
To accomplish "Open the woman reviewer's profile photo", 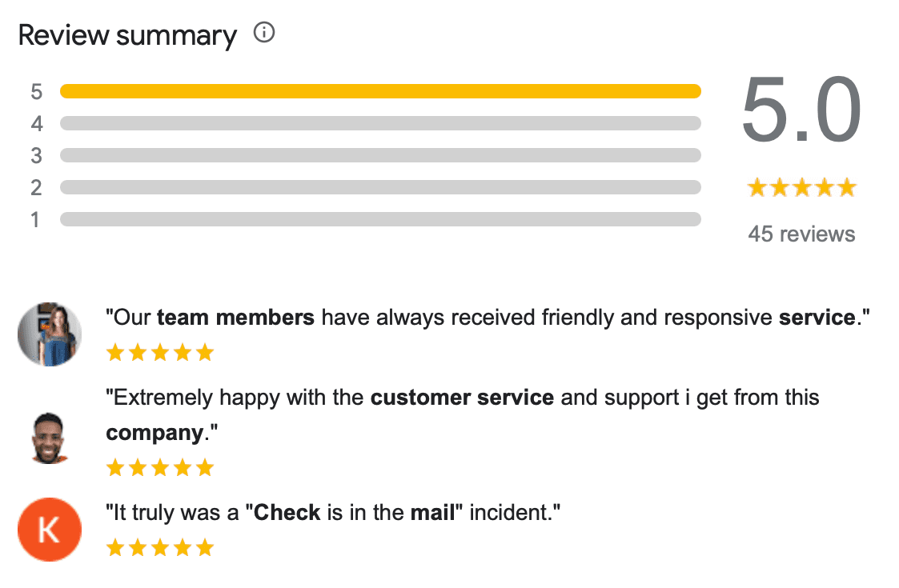I will (50, 334).
